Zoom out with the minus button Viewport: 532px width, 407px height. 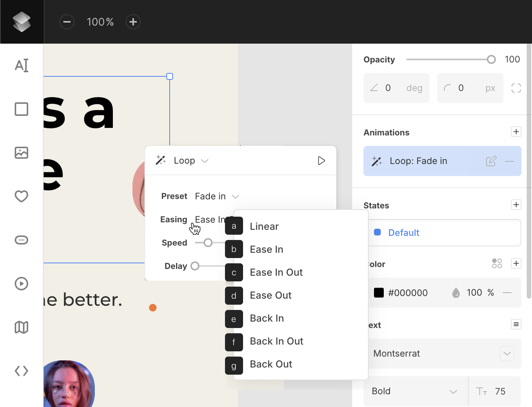(67, 22)
